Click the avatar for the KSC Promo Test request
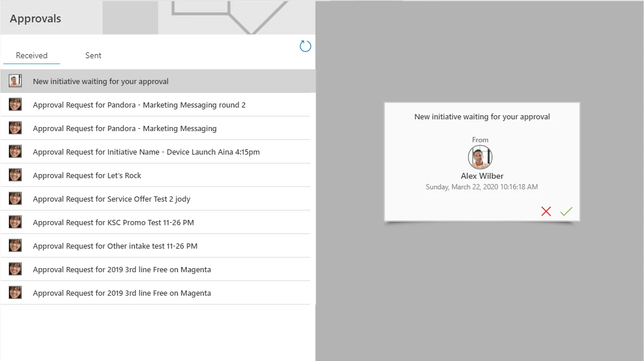644x361 pixels. (15, 222)
